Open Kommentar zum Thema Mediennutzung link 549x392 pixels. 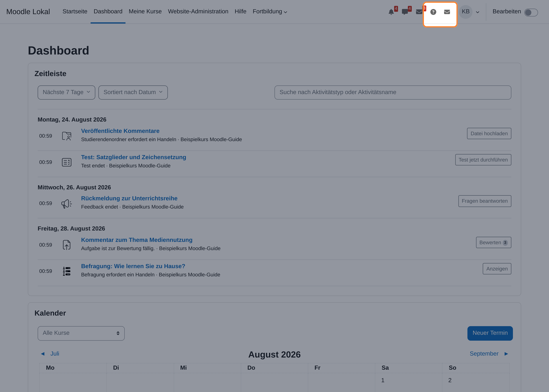(137, 240)
